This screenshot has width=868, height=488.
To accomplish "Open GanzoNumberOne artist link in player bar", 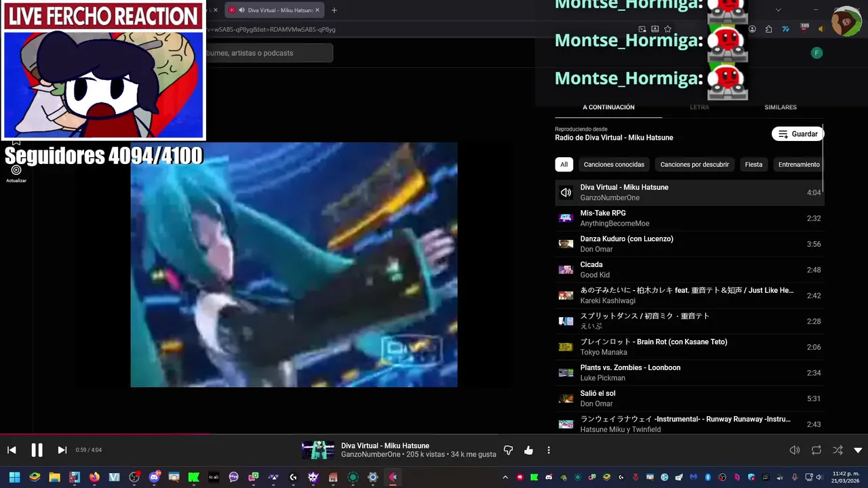I will 371,454.
